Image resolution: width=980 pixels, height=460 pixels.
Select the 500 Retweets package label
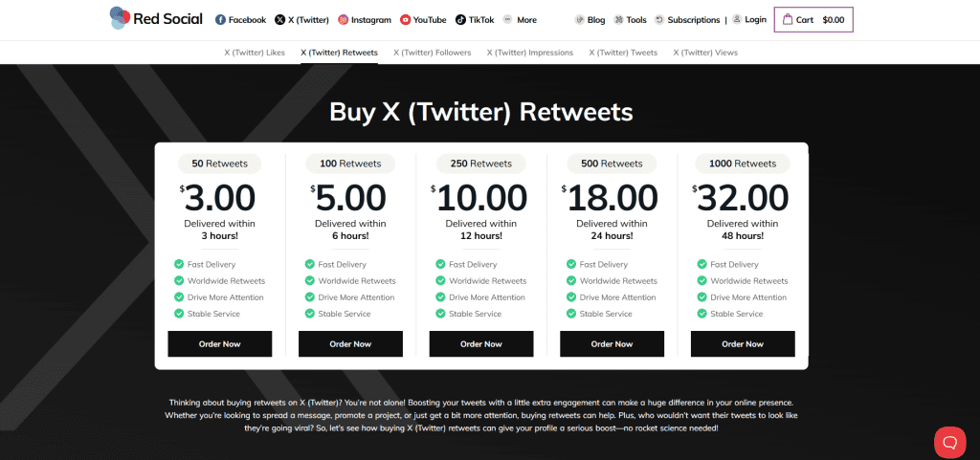(612, 164)
